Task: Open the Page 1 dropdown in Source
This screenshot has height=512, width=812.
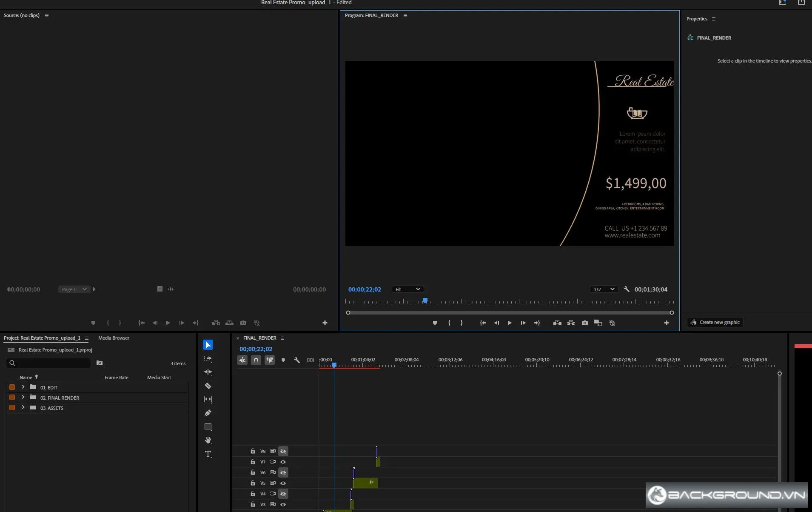Action: 74,289
